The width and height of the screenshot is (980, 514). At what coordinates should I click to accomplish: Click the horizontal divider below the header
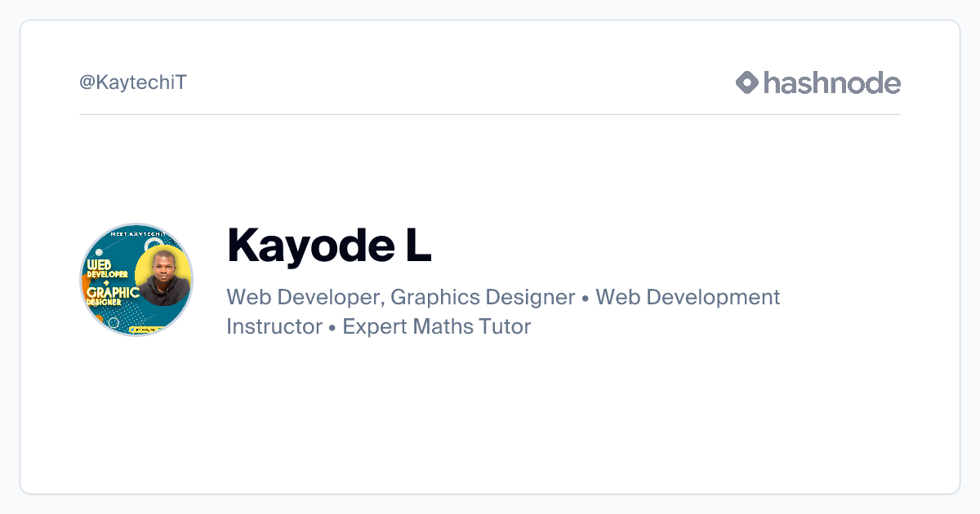pyautogui.click(x=490, y=115)
